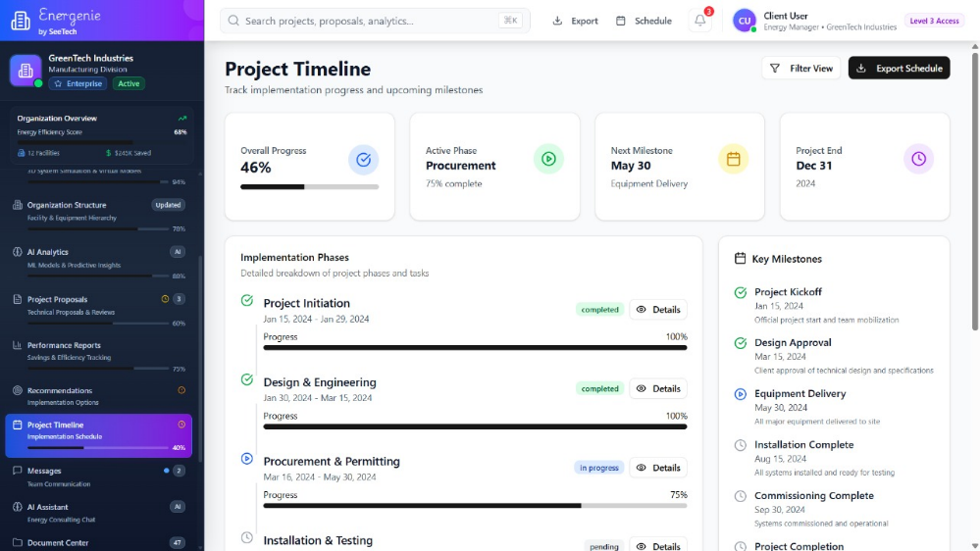Click the Procurement & Permitting in-progress icon
Image resolution: width=980 pixels, height=551 pixels.
(247, 459)
